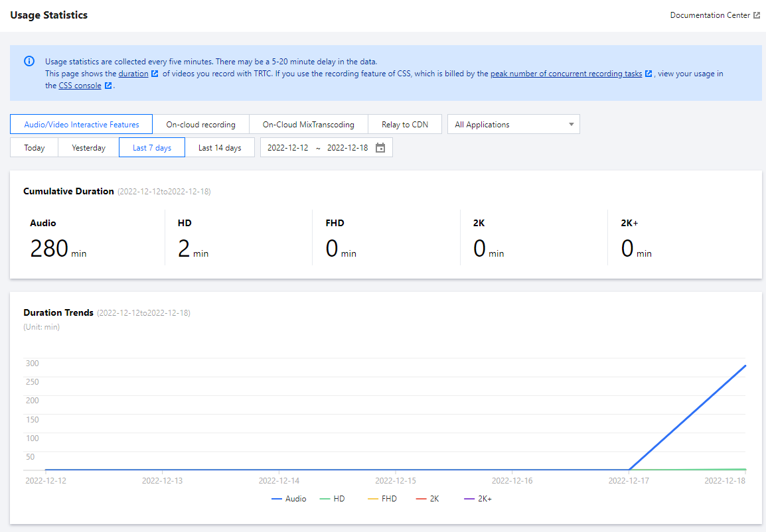Screen dimensions: 766x532
Task: Open the calendar icon in the date range
Action: pos(380,148)
